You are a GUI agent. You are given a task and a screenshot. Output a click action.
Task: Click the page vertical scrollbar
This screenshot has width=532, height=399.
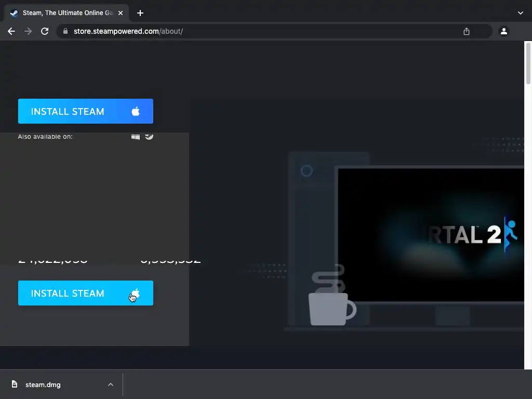[528, 63]
